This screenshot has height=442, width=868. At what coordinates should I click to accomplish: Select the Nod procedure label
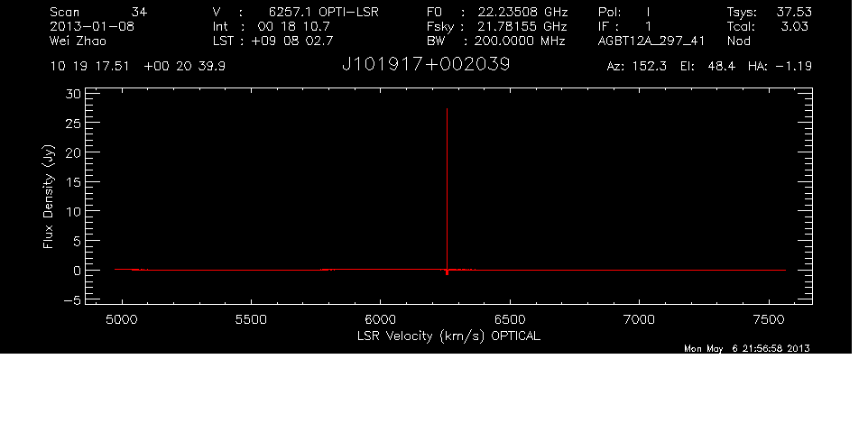pos(739,41)
